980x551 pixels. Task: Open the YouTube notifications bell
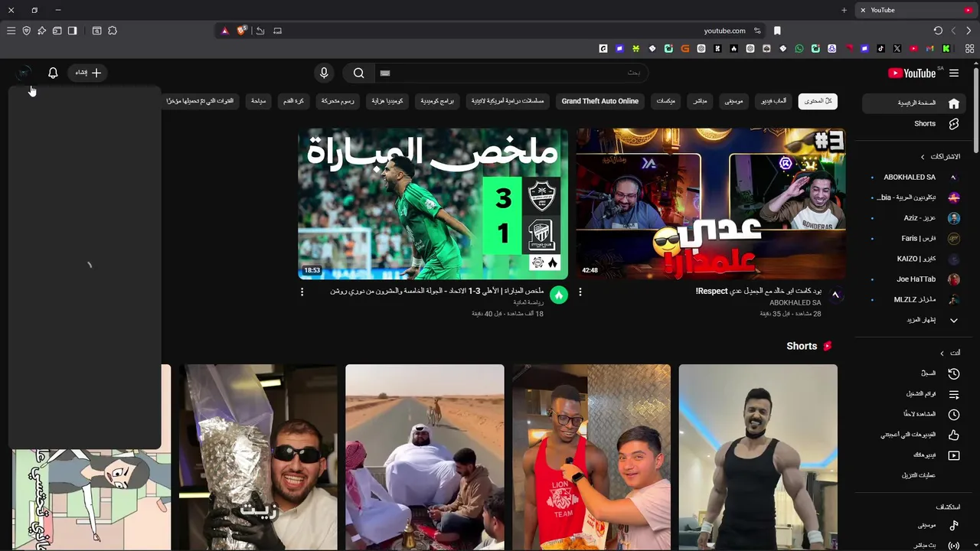tap(53, 73)
